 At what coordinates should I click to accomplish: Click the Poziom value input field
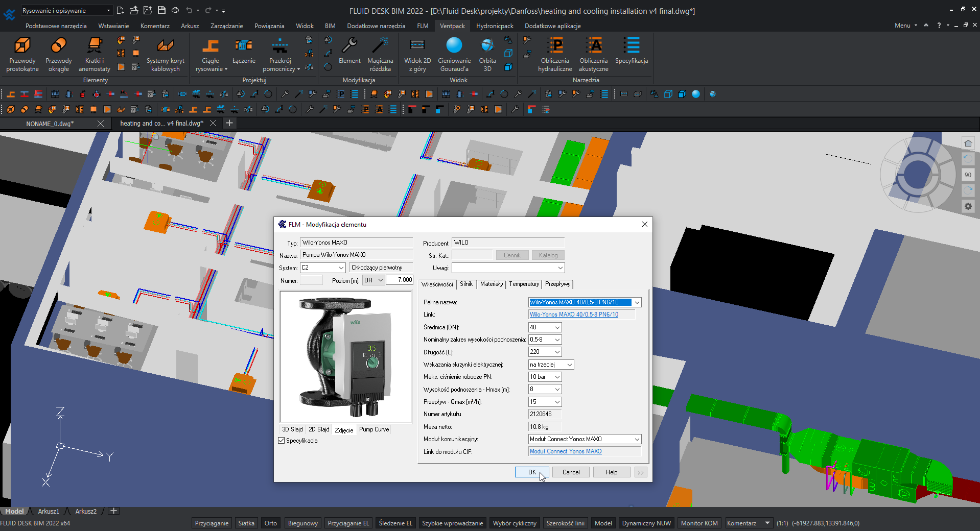[400, 280]
